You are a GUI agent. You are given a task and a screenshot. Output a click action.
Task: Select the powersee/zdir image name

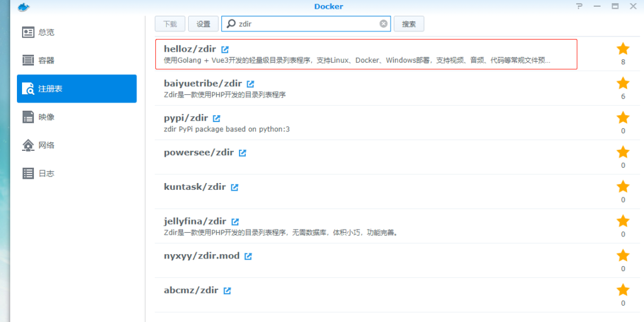click(x=199, y=152)
